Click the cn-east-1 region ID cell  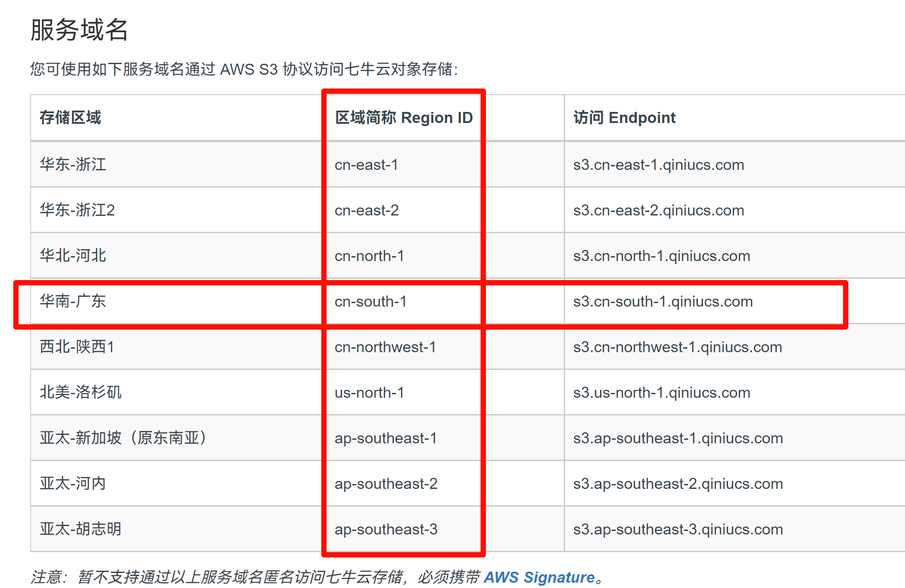click(x=366, y=165)
